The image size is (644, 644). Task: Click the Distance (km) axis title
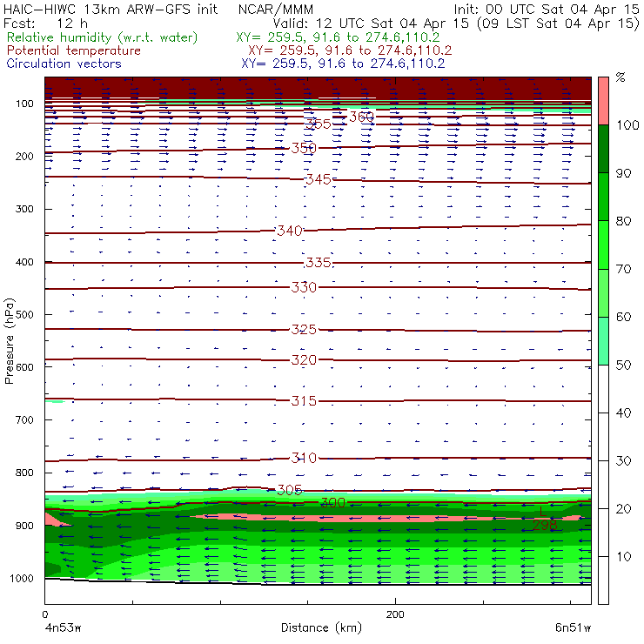click(321, 627)
